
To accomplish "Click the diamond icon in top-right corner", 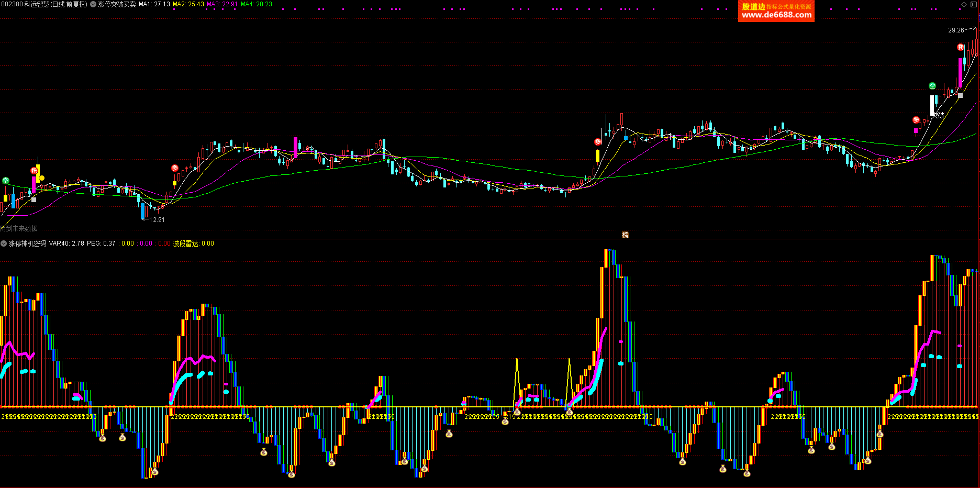I will coord(964,4).
